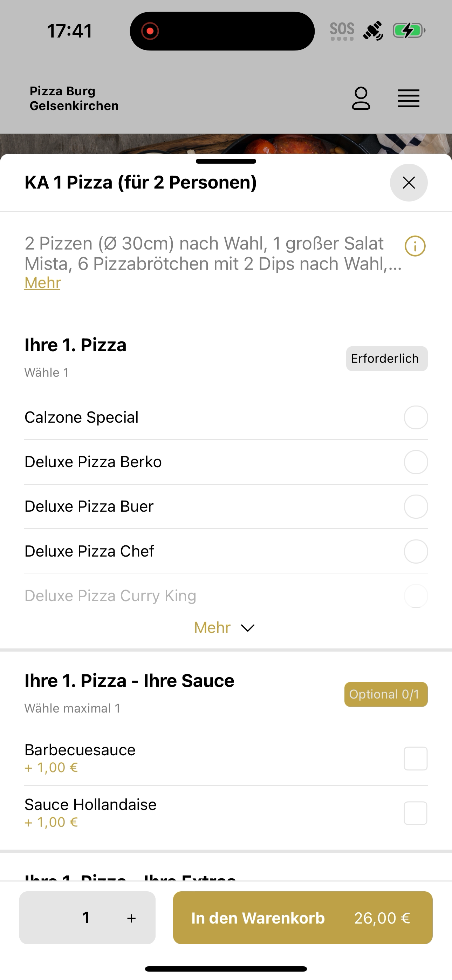Tap the chevron next to Mehr
This screenshot has width=452, height=980.
tap(248, 628)
